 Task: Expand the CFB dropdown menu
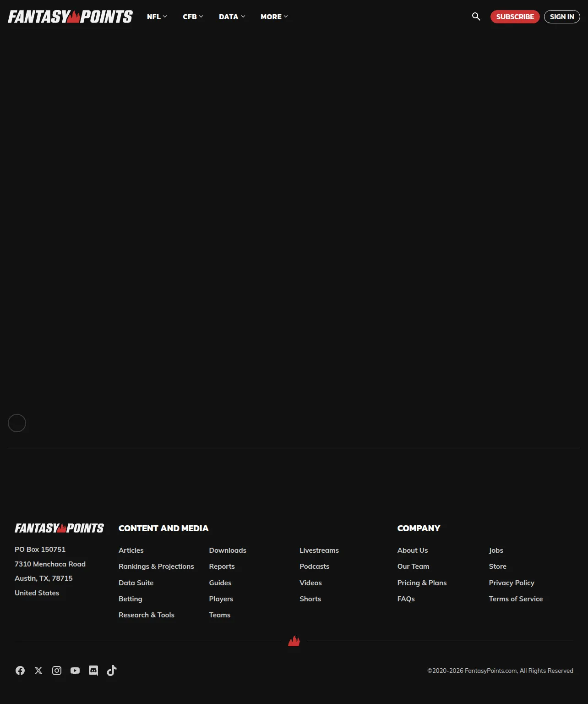[193, 16]
